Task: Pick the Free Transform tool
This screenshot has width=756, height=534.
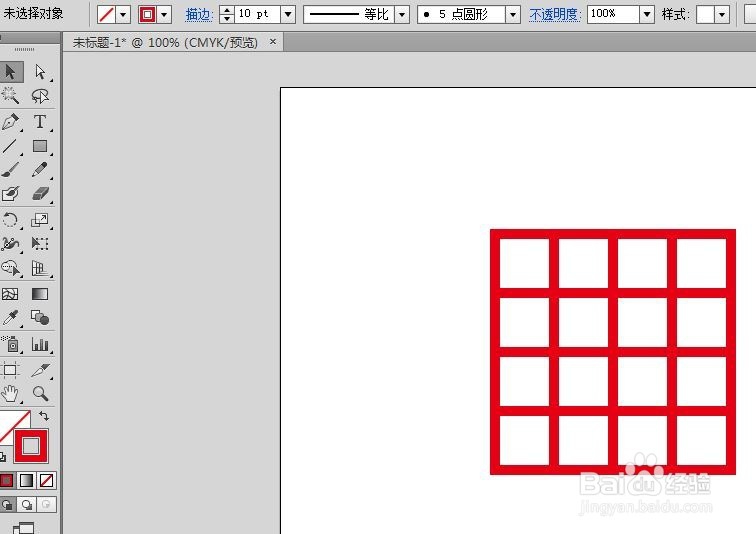Action: [x=40, y=244]
